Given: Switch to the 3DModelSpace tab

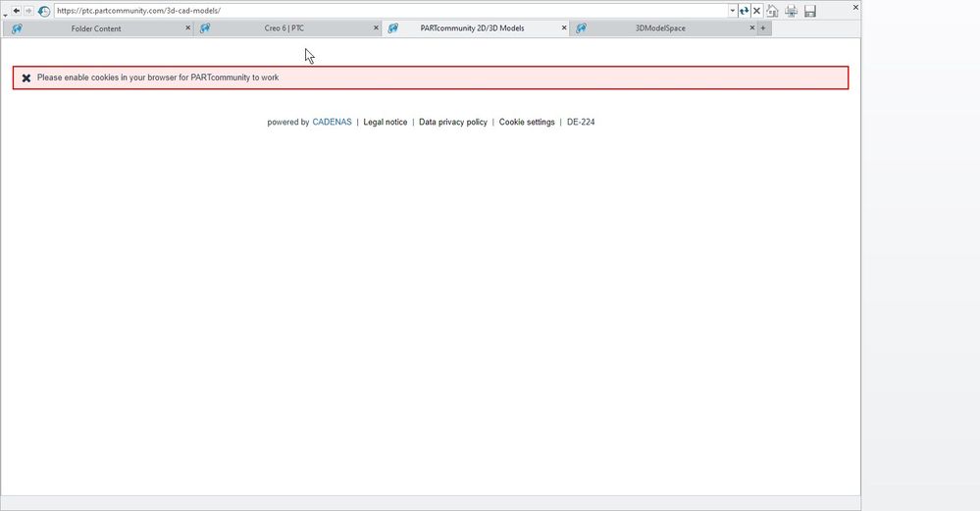Looking at the screenshot, I should (x=660, y=28).
